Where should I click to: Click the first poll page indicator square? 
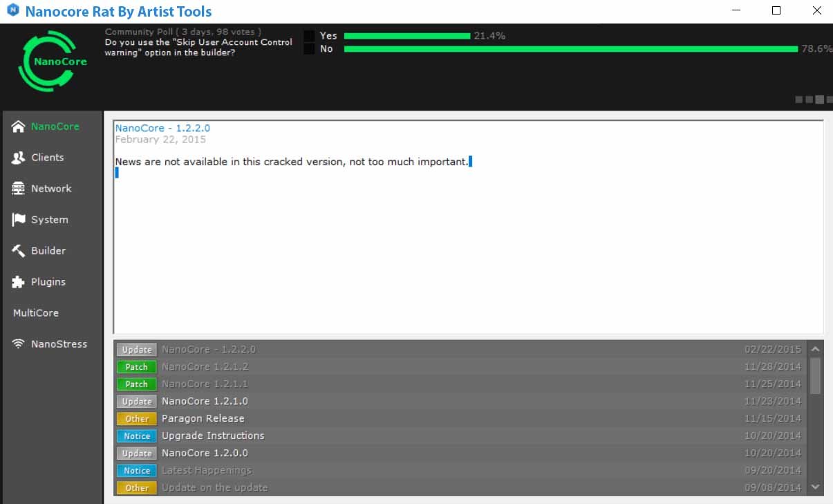click(799, 100)
